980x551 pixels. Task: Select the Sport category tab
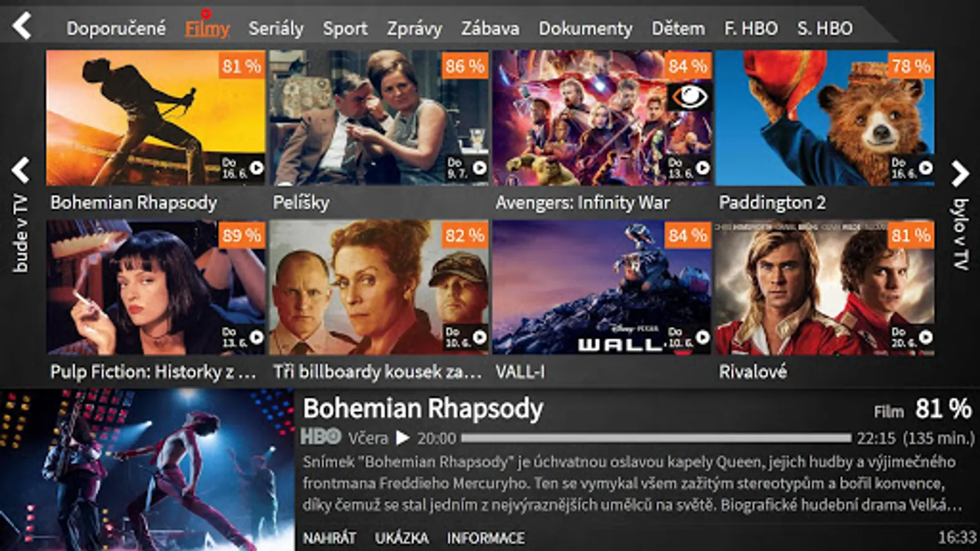(x=345, y=28)
